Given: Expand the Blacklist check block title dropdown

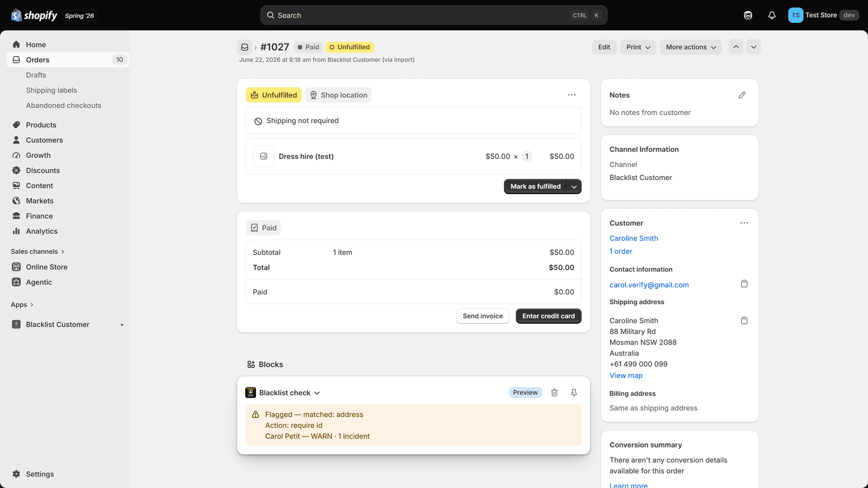Looking at the screenshot, I should [x=317, y=393].
